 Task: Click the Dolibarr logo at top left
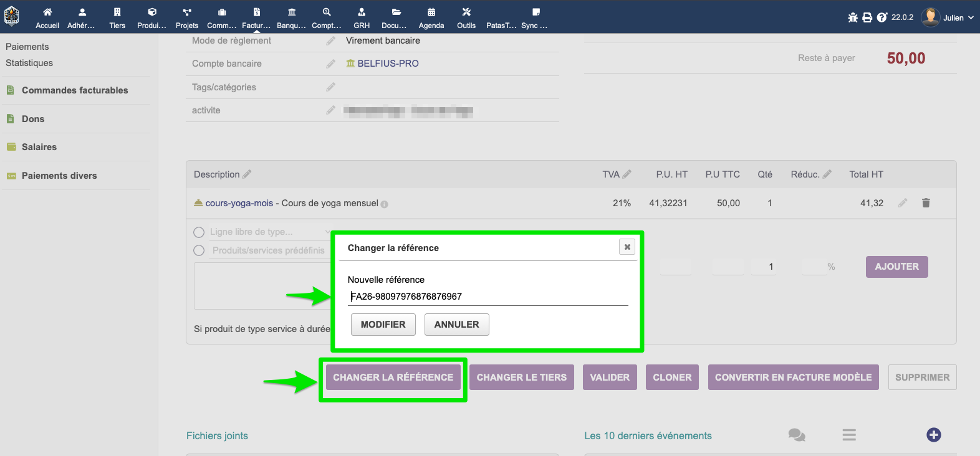coord(12,16)
